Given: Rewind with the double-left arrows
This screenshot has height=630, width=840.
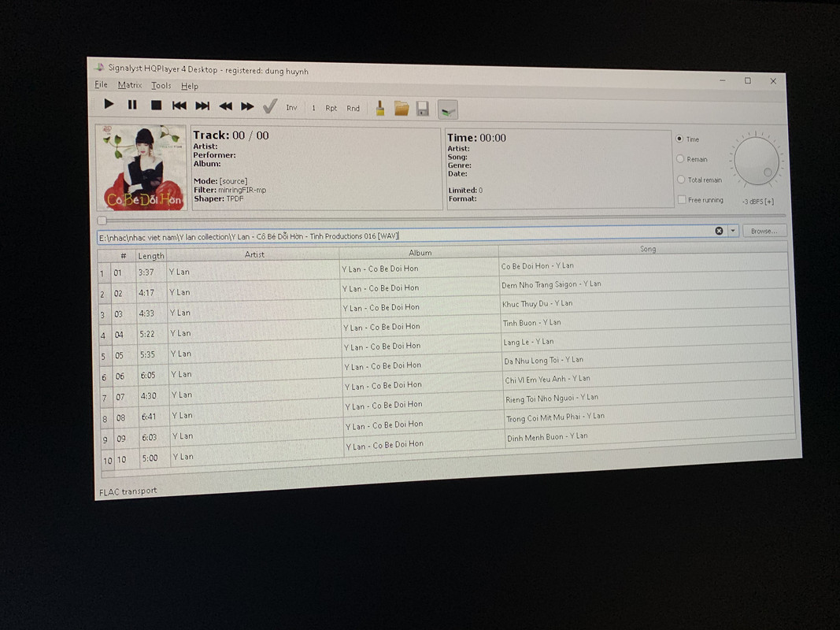Looking at the screenshot, I should coord(225,106).
